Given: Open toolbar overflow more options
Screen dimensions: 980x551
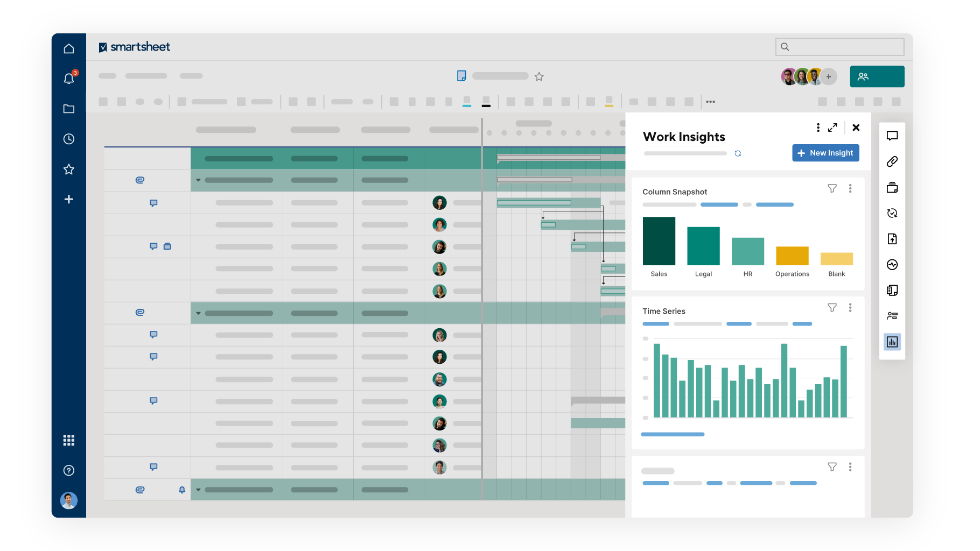Looking at the screenshot, I should point(711,102).
